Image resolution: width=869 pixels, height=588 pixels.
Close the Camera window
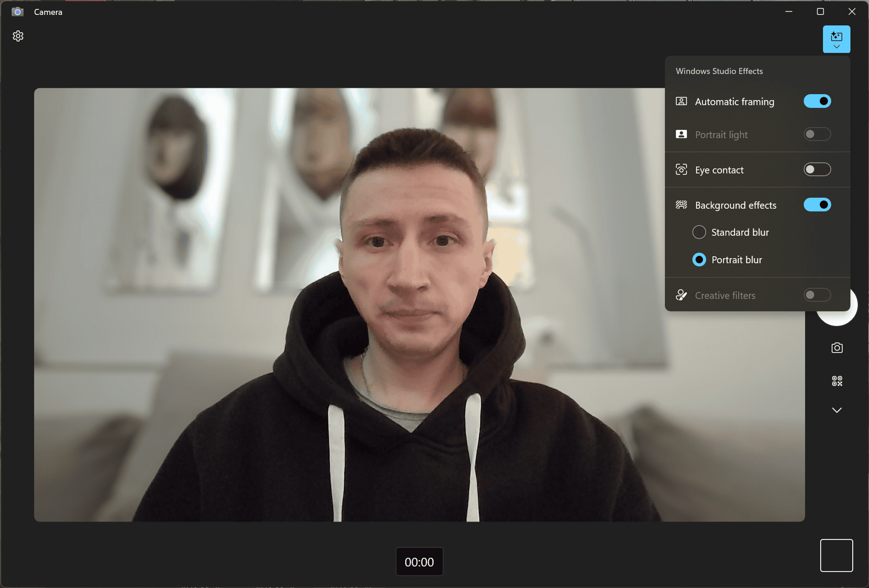click(x=851, y=11)
